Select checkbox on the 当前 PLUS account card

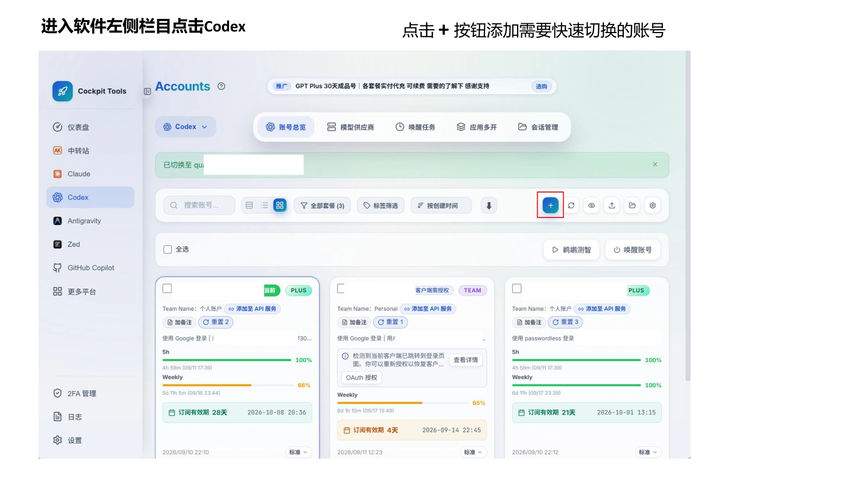(x=167, y=288)
